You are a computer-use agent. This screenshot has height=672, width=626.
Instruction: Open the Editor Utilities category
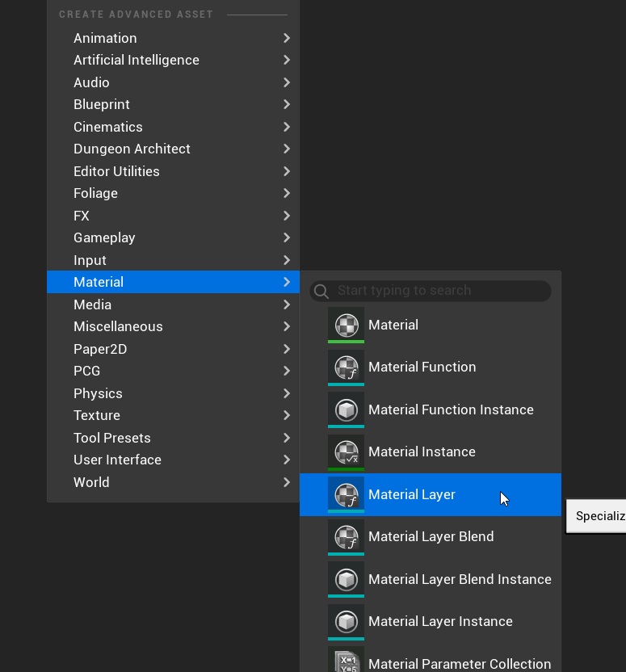pyautogui.click(x=116, y=171)
